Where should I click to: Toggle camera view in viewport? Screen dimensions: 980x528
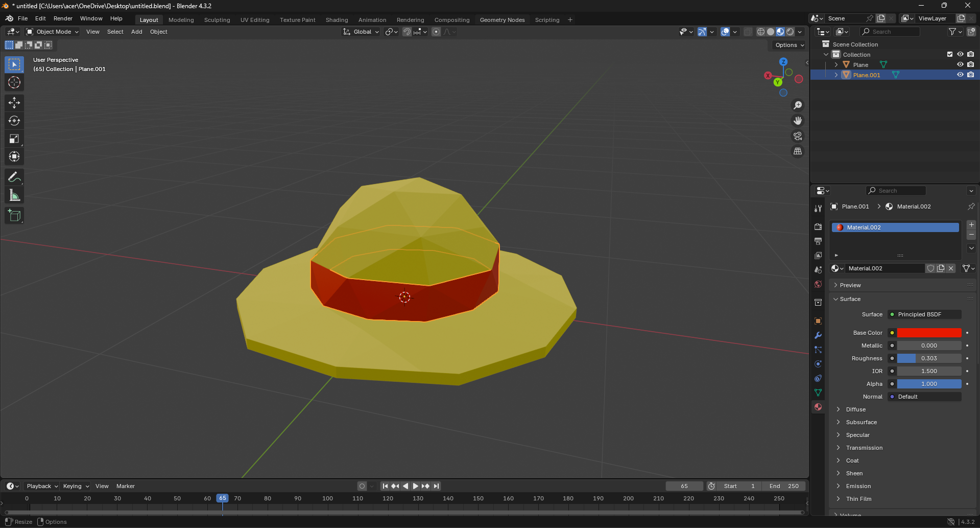pyautogui.click(x=797, y=136)
